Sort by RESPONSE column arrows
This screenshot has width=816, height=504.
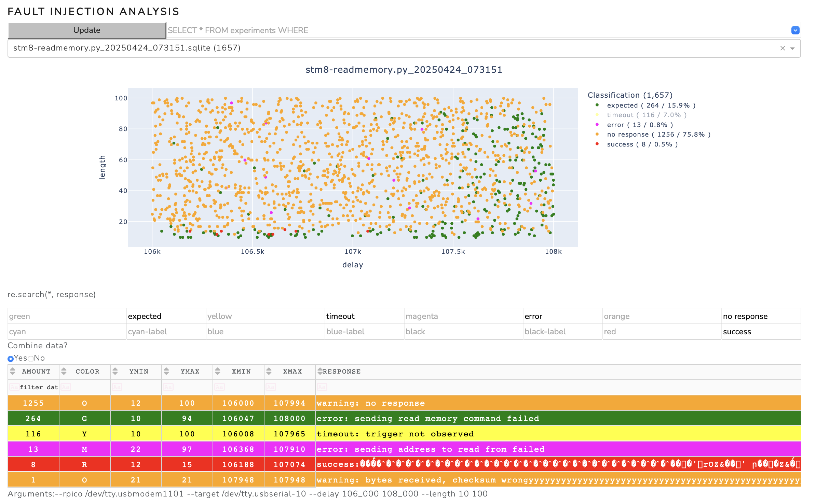coord(320,371)
